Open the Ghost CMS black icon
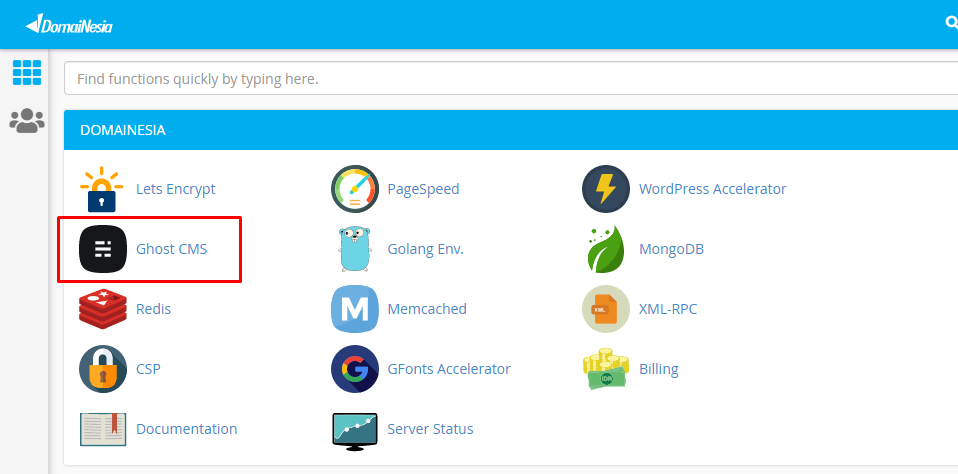This screenshot has height=474, width=958. (103, 249)
